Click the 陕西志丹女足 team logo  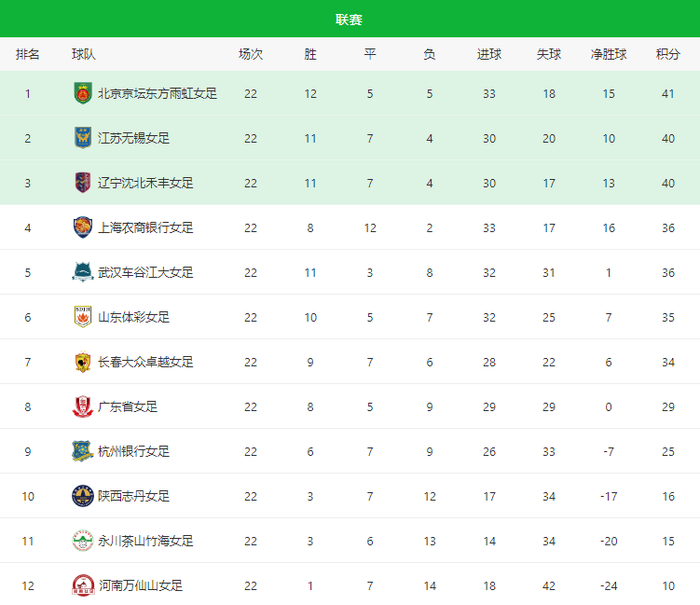(82, 496)
